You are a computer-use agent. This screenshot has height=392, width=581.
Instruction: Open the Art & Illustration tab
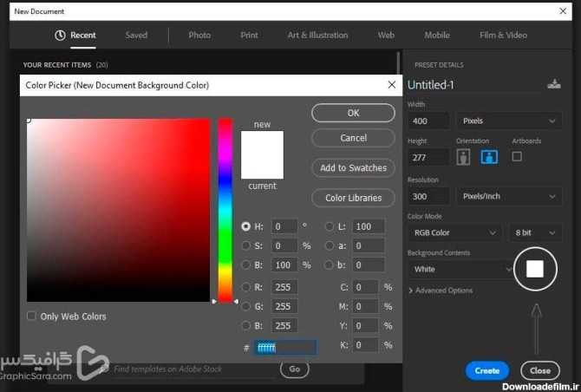point(317,36)
